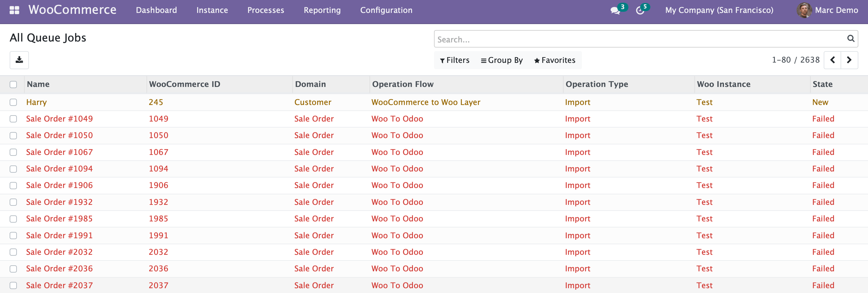Go to the previous page arrow
The image size is (868, 293).
[832, 60]
